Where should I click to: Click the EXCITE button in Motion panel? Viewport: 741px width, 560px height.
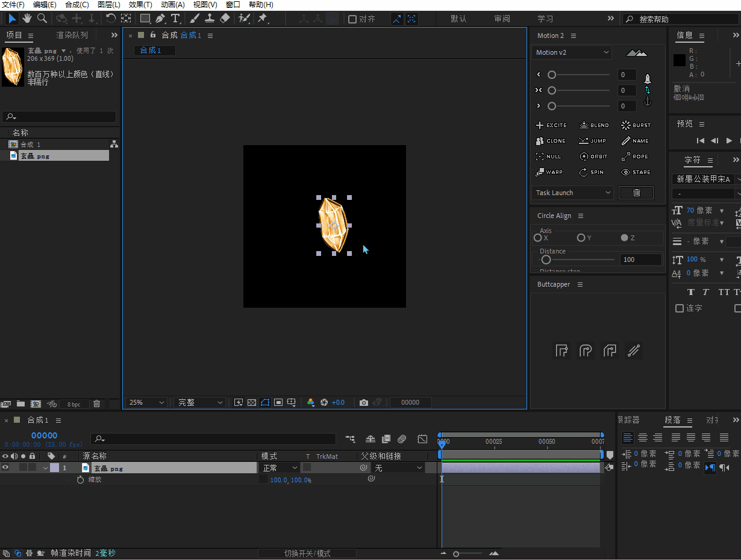pyautogui.click(x=551, y=125)
